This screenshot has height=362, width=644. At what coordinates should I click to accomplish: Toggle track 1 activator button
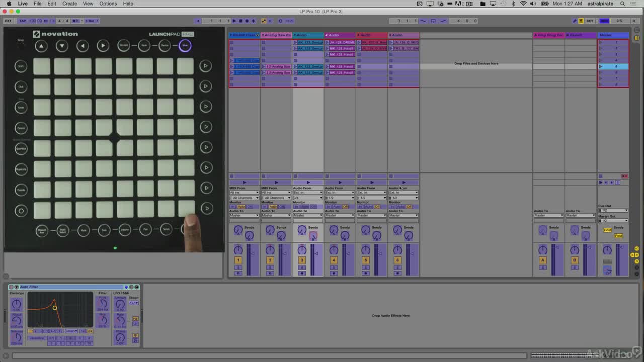click(x=238, y=260)
